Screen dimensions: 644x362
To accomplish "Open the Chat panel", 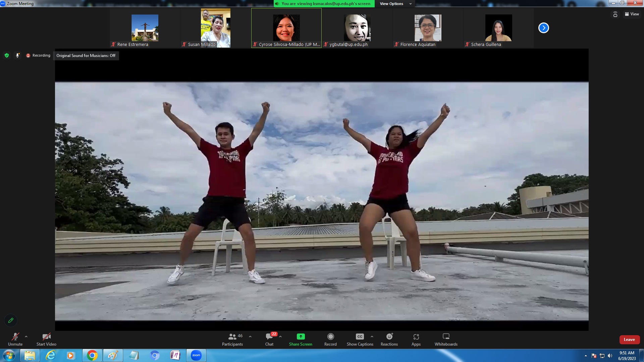I will (x=269, y=339).
